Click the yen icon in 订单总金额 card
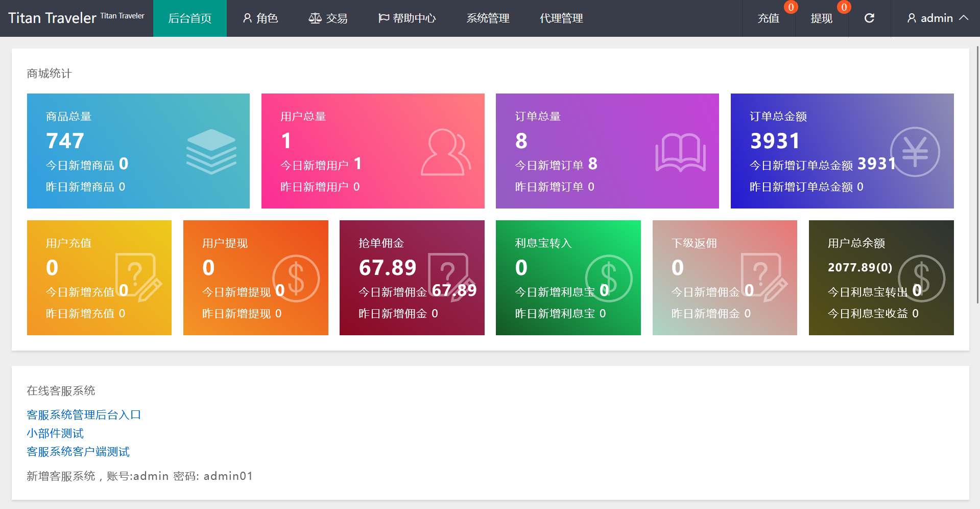 (x=915, y=152)
